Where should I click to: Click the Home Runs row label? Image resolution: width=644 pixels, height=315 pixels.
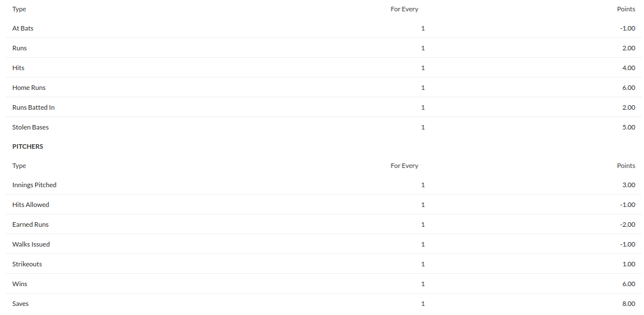click(x=29, y=88)
